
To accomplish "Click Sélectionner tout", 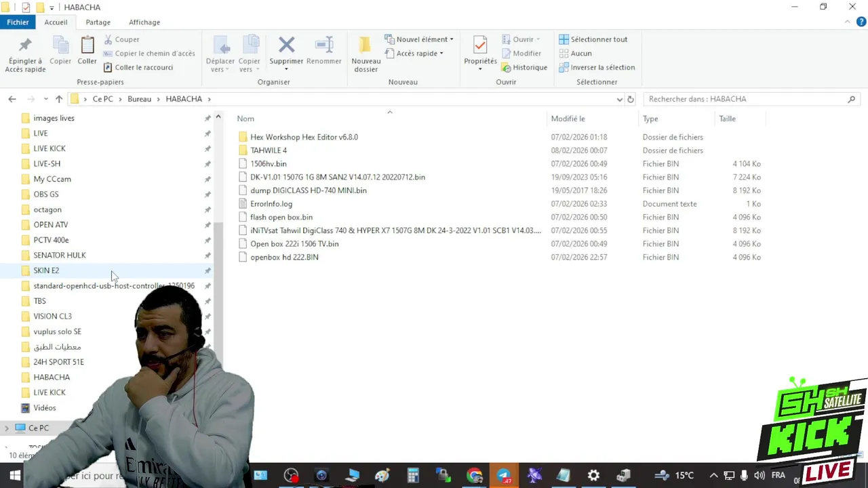I will 593,39.
